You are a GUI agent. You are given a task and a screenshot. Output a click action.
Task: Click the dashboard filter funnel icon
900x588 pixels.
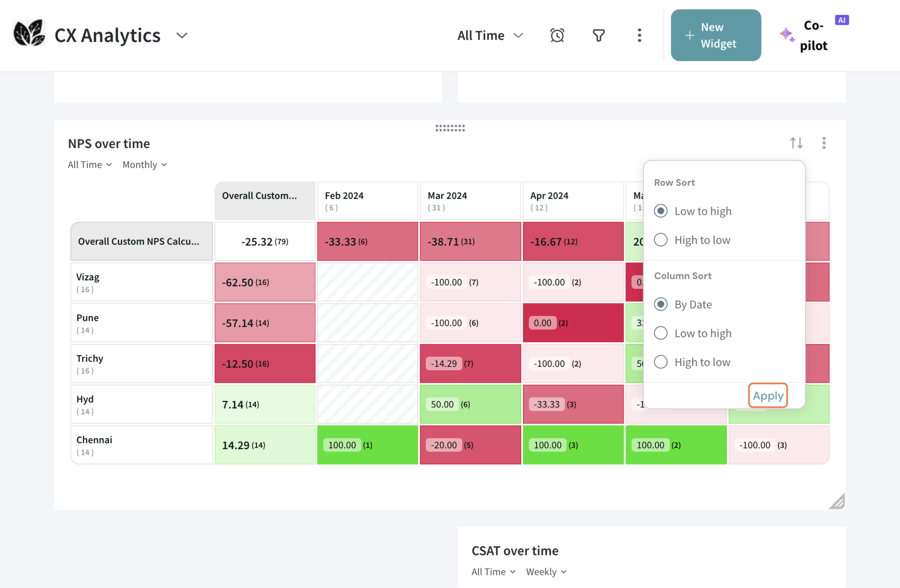click(599, 35)
